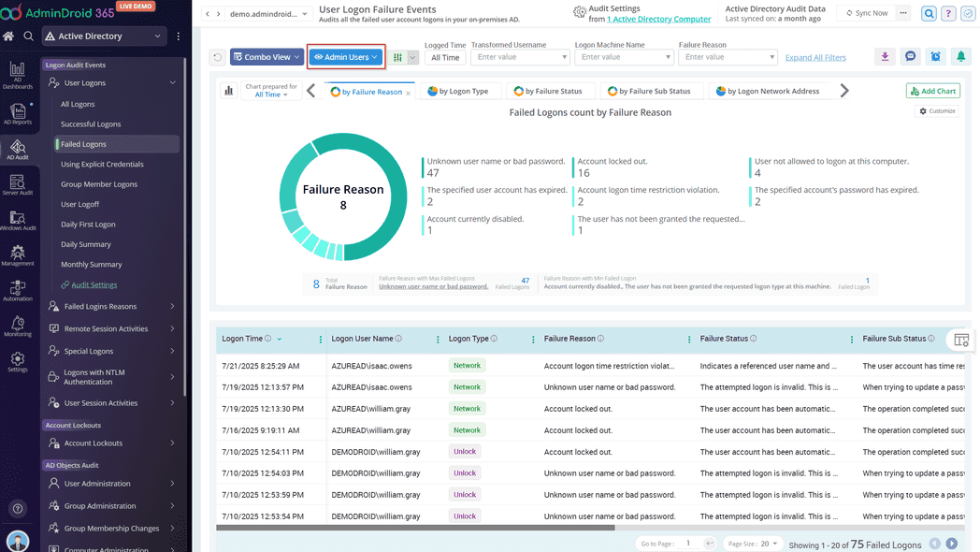Open demo.admindroid tenant dropdown

pos(268,14)
